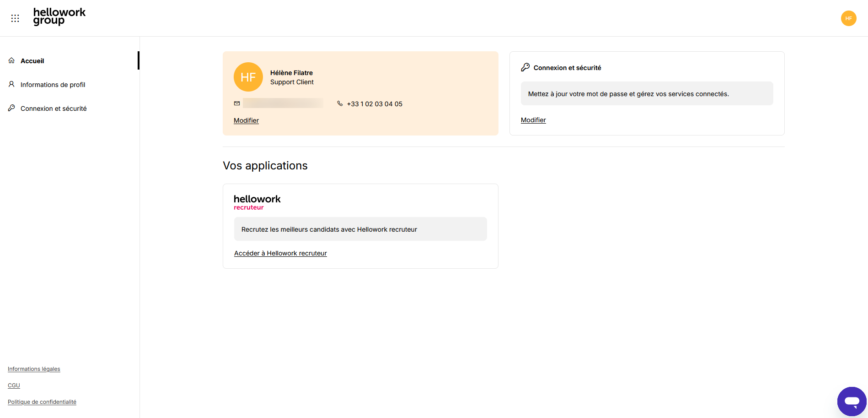Click Modifier on the profile card
This screenshot has height=418, width=868.
[x=246, y=120]
